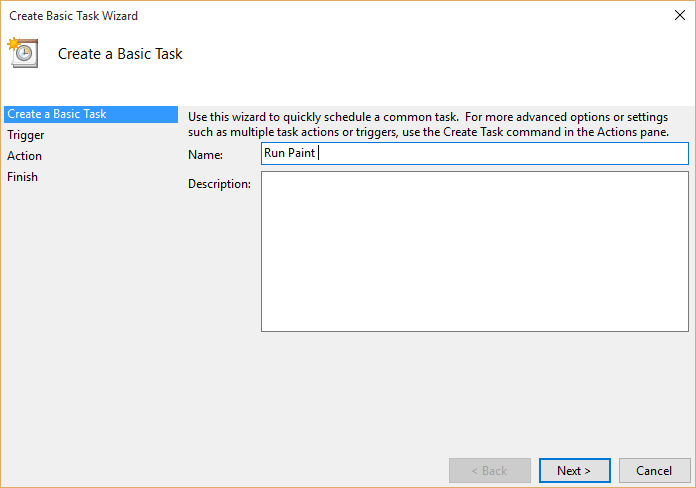
Task: Go to the Finish step
Action: coord(23,177)
